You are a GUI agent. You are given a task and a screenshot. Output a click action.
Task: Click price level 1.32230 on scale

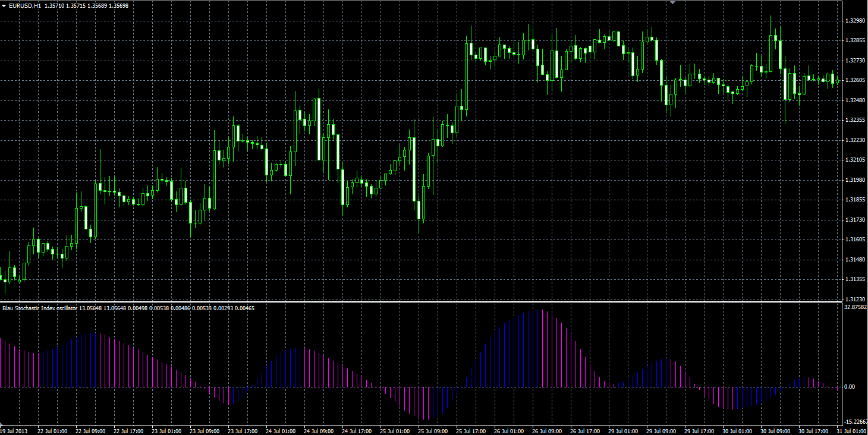(854, 140)
